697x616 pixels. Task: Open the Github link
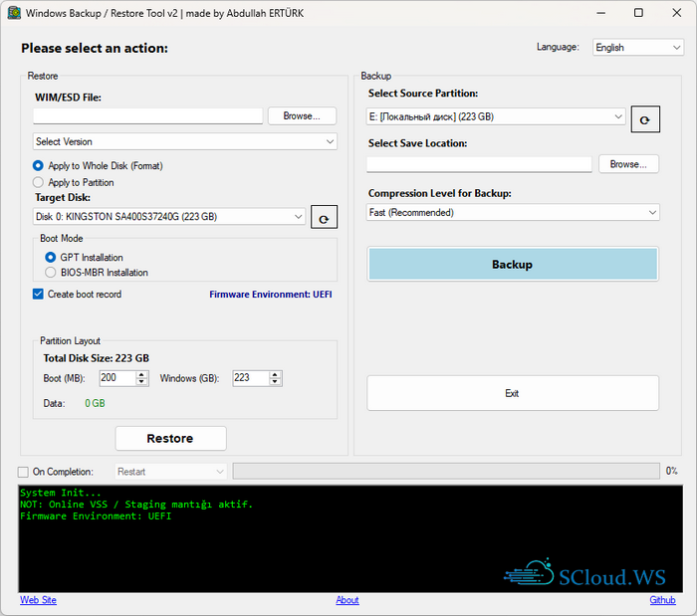[x=662, y=600]
